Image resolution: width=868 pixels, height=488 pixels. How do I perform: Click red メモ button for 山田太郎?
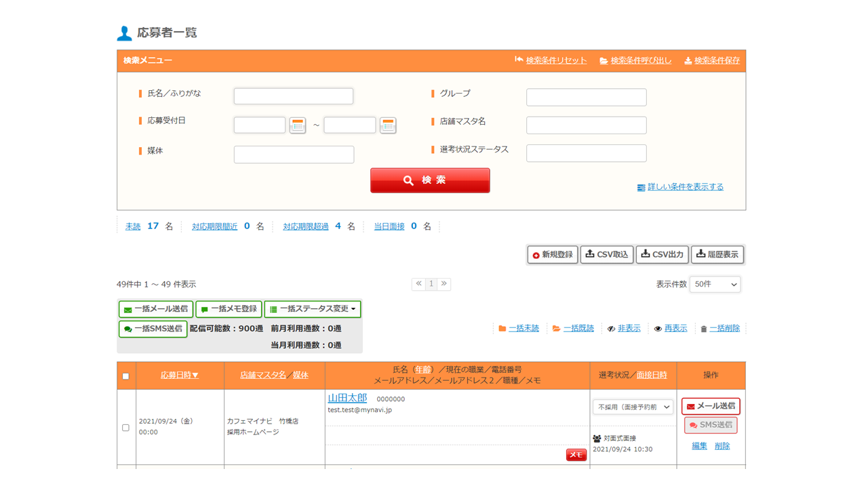(576, 455)
